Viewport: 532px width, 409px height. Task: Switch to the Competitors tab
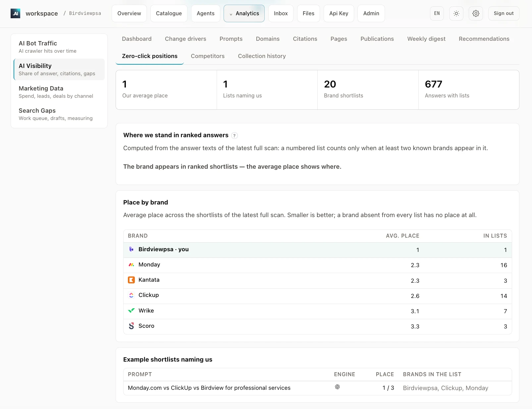[x=208, y=56]
